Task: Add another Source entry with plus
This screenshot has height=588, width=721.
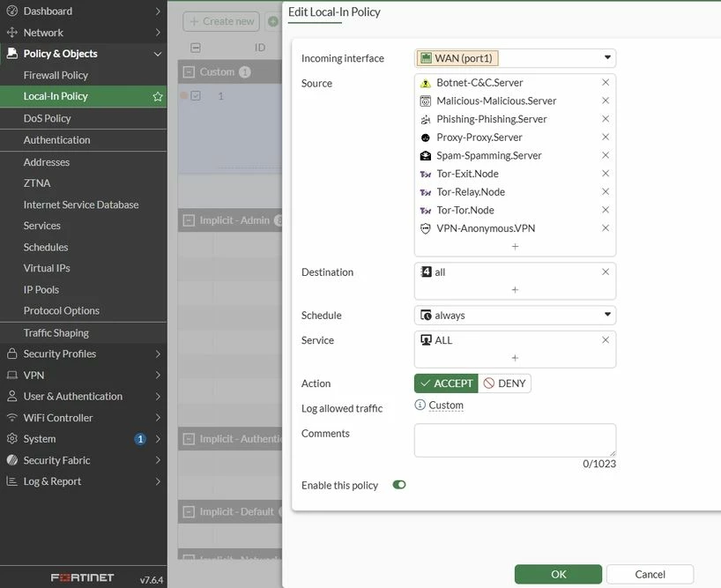Action: [x=515, y=247]
